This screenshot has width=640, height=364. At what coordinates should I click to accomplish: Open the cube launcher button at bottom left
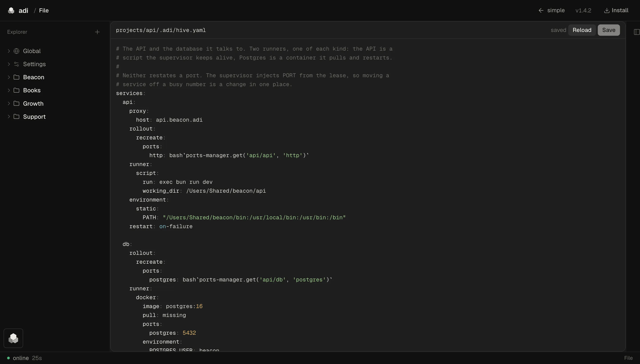coord(13,338)
